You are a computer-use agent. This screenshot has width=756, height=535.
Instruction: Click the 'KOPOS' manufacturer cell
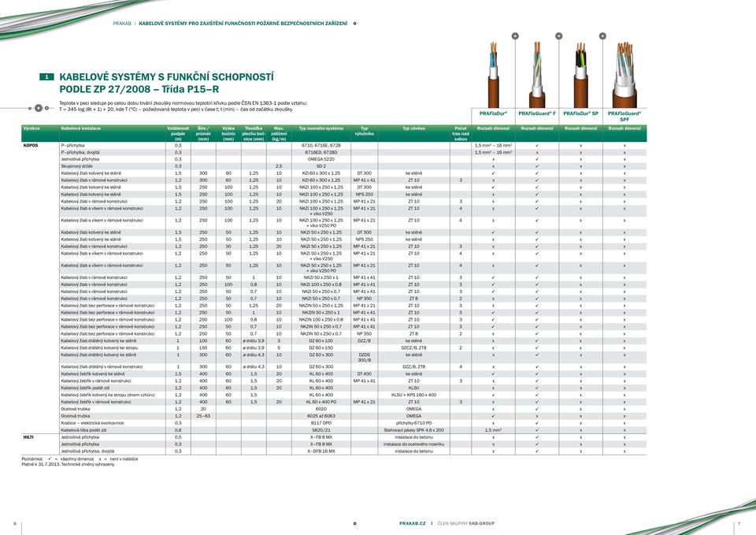31,145
